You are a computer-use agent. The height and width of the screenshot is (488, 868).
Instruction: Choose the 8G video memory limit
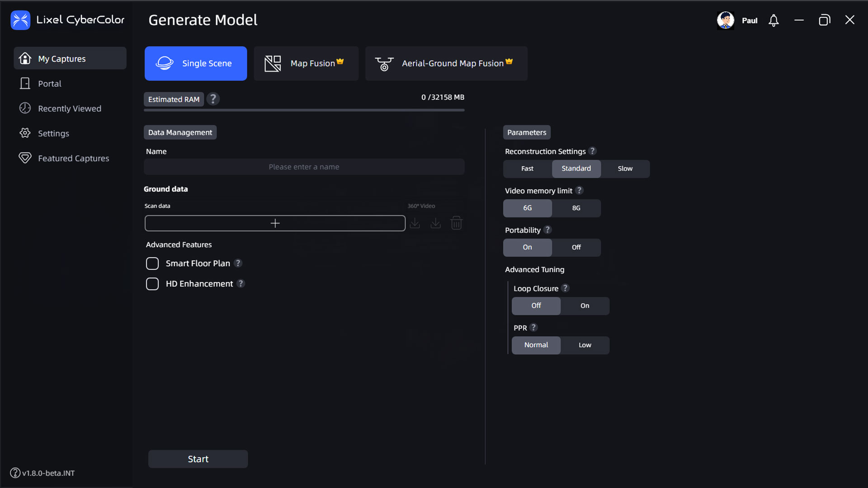[576, 208]
